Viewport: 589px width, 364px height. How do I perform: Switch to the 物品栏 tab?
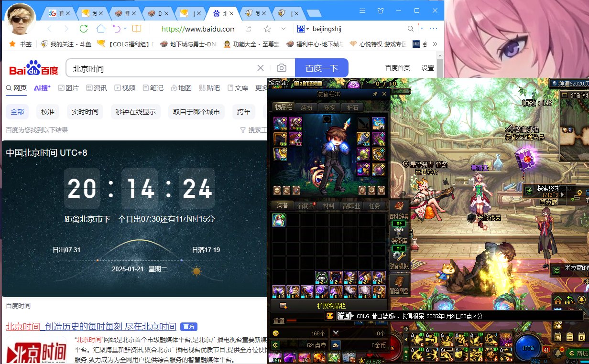click(283, 107)
